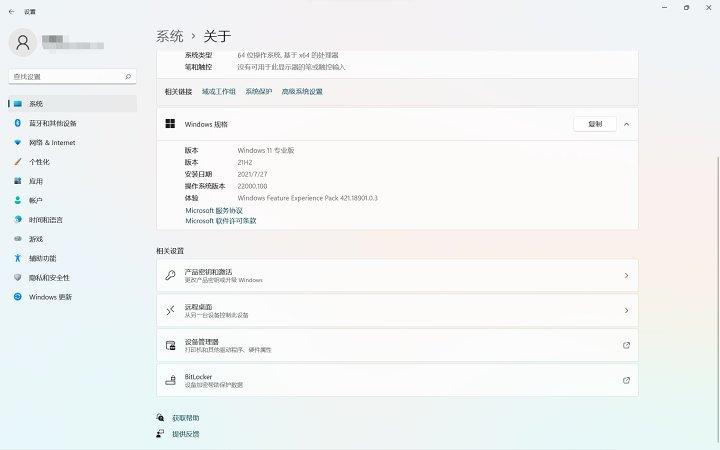This screenshot has height=450, width=720.
Task: Click the Windows 11 专业版 edition value
Action: [266, 150]
